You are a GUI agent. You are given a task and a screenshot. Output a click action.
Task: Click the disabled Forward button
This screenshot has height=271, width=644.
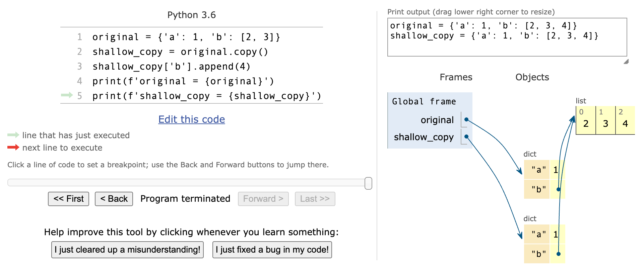tap(263, 199)
